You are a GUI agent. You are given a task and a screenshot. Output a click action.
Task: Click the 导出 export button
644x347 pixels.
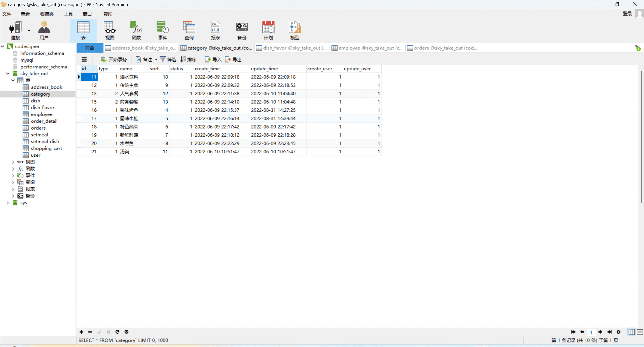point(233,59)
